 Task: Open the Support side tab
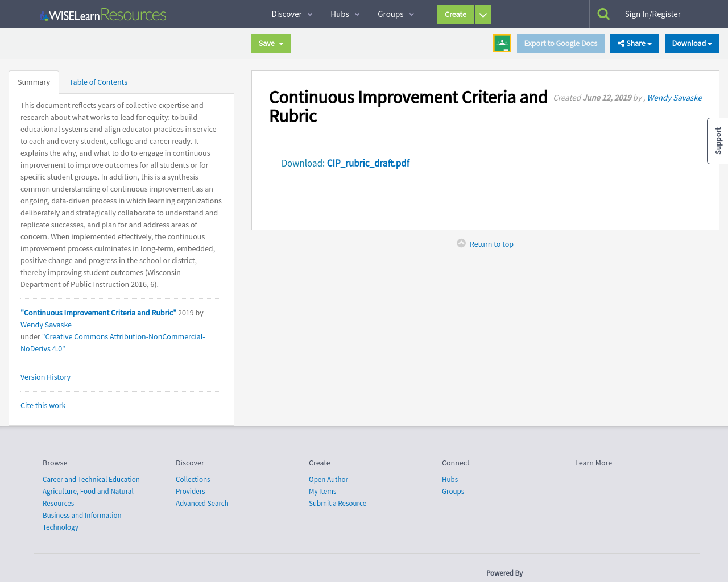tap(718, 140)
